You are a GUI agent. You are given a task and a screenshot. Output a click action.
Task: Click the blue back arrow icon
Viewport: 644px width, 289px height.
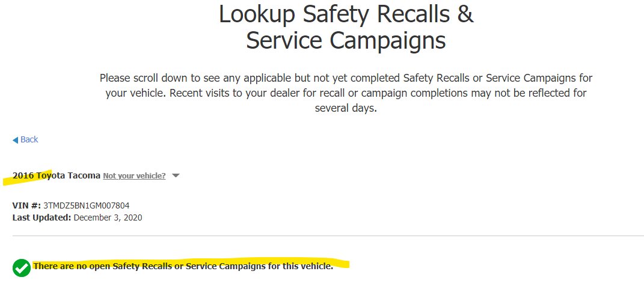[x=15, y=140]
